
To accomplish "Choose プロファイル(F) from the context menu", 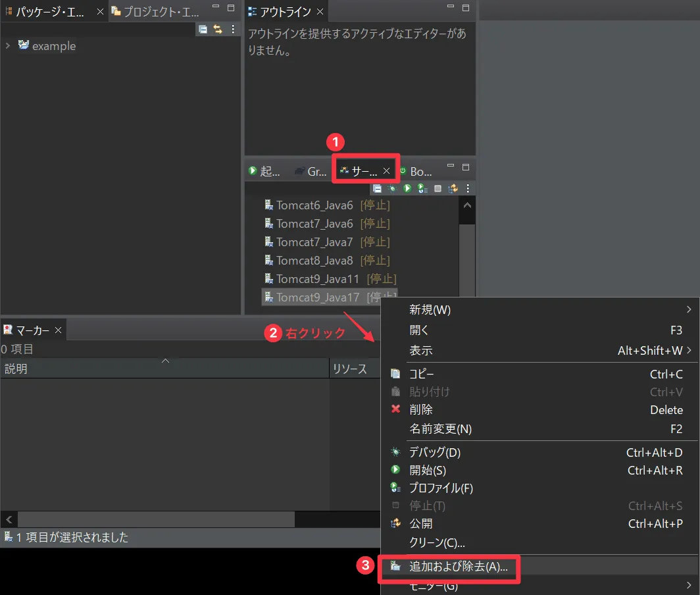I will [x=540, y=488].
